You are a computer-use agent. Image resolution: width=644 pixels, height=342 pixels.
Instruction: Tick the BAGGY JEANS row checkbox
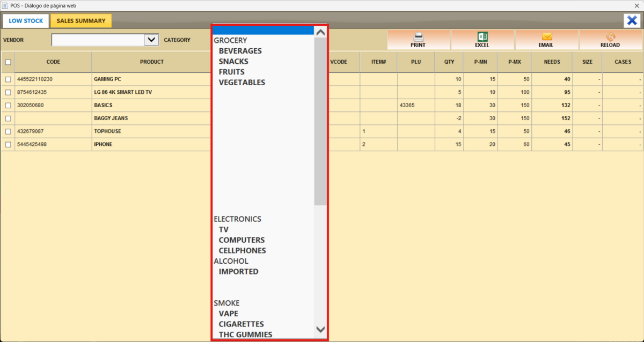click(8, 118)
